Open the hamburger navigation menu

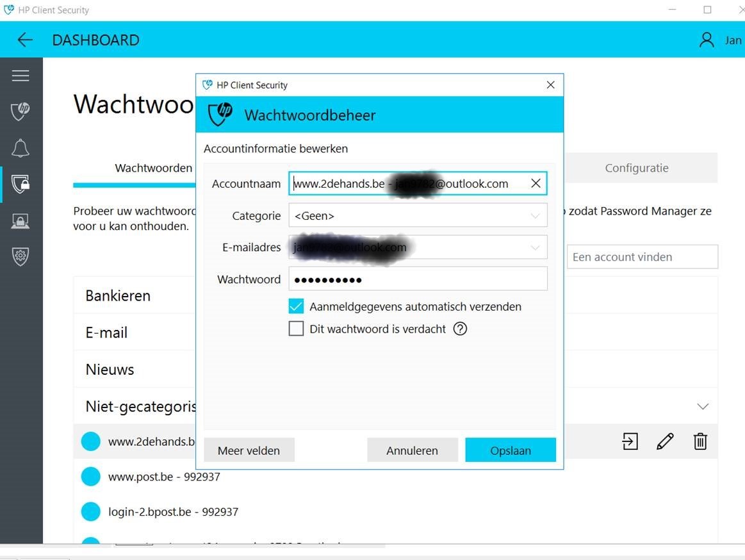tap(21, 75)
